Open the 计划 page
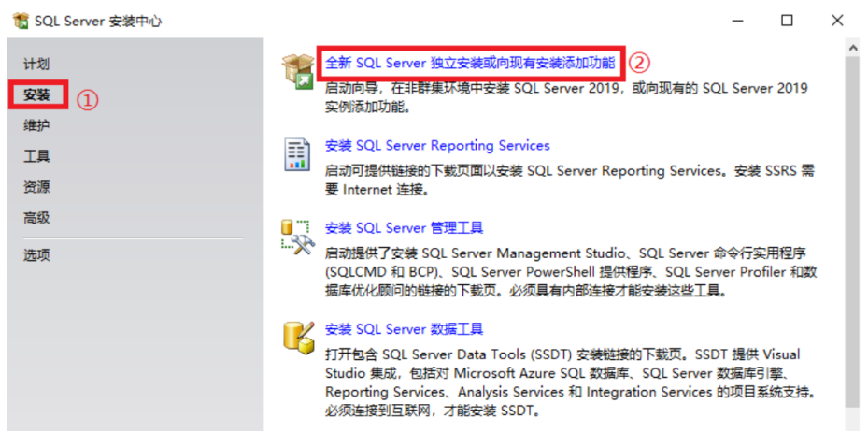868x433 pixels. click(x=36, y=65)
